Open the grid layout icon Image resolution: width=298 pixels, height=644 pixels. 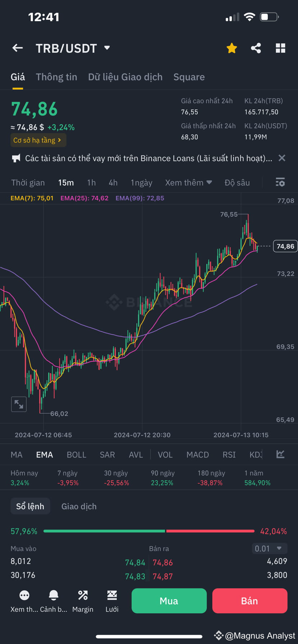[x=280, y=48]
